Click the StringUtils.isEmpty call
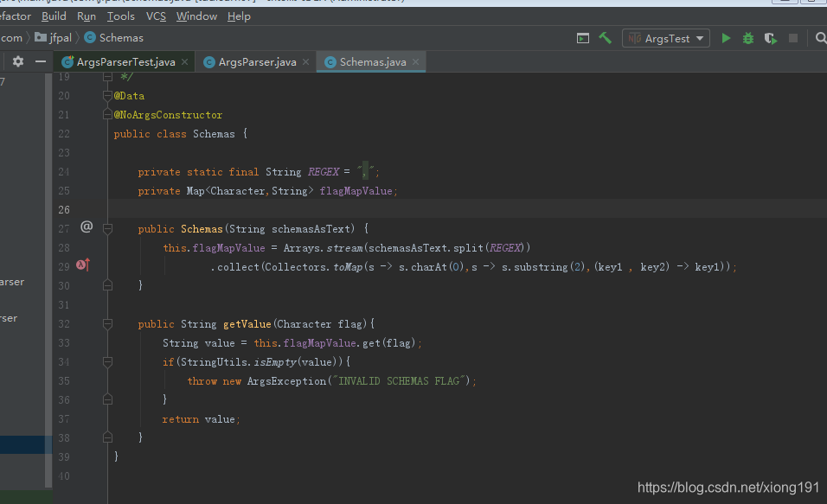This screenshot has height=504, width=827. tap(239, 361)
